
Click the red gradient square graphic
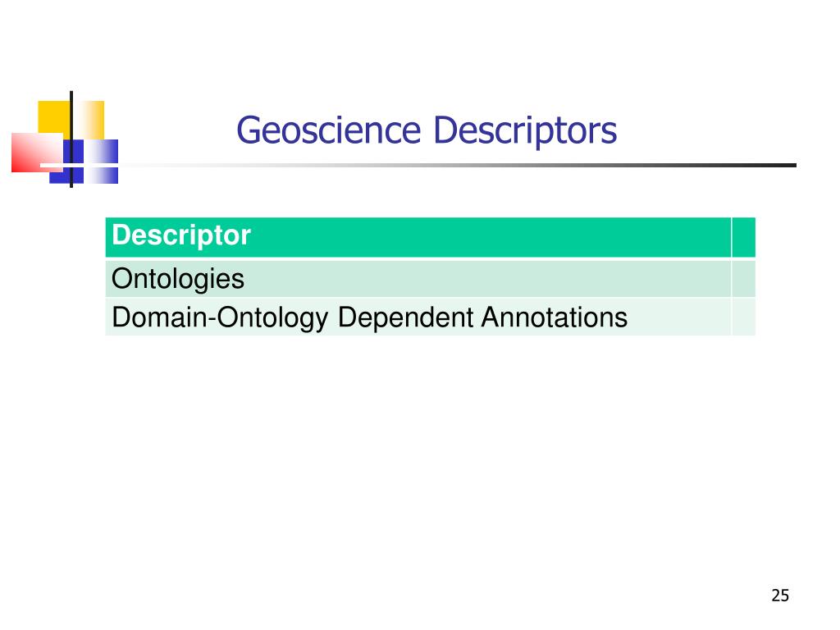tap(36, 153)
